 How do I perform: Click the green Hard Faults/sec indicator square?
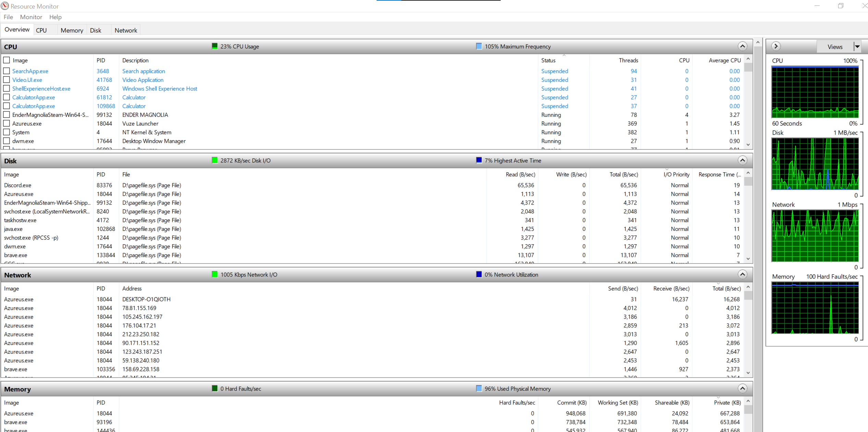pyautogui.click(x=215, y=388)
